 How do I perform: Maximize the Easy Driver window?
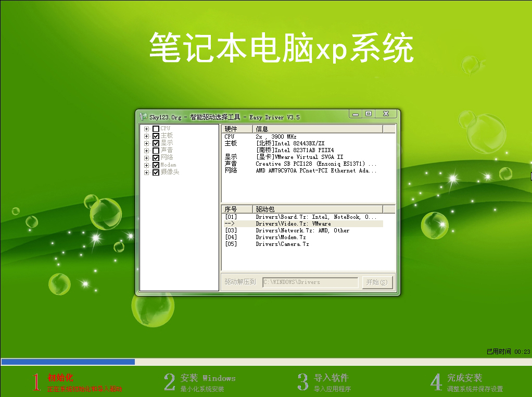click(369, 114)
